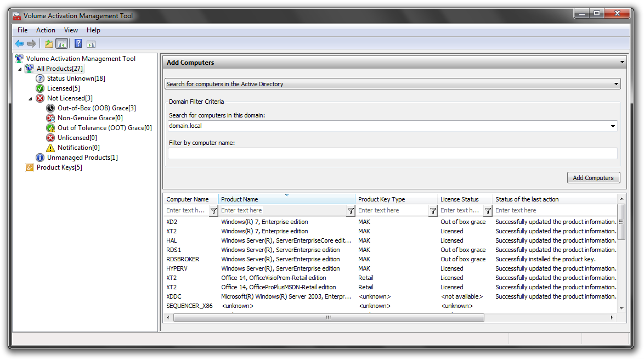Image resolution: width=644 pixels, height=359 pixels.
Task: Click the Forward arrow toolbar icon
Action: [32, 43]
